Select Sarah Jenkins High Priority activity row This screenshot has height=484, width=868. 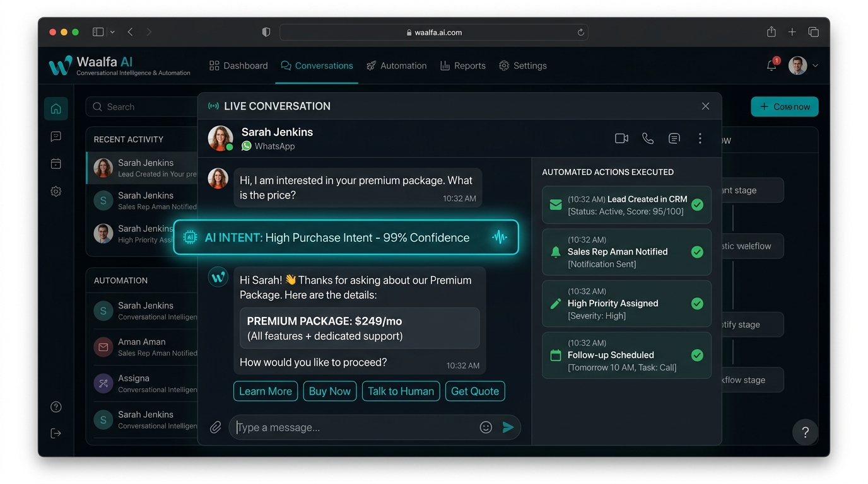point(143,234)
